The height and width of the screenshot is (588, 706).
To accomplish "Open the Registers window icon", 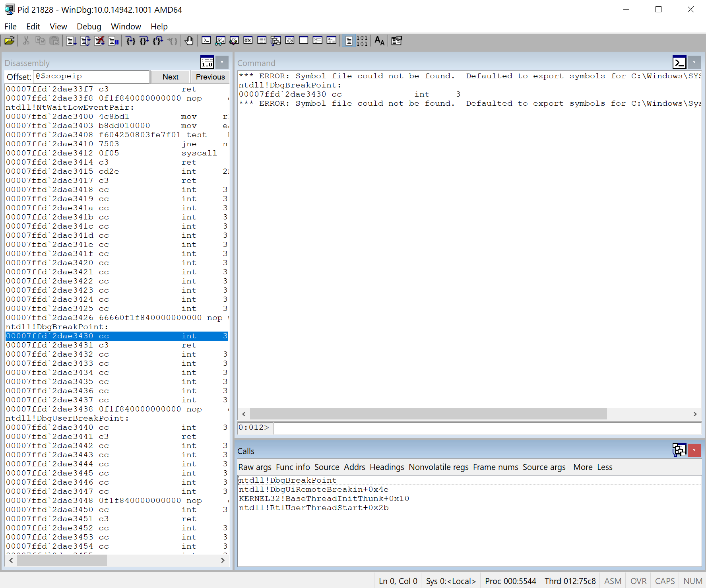I will tap(248, 41).
